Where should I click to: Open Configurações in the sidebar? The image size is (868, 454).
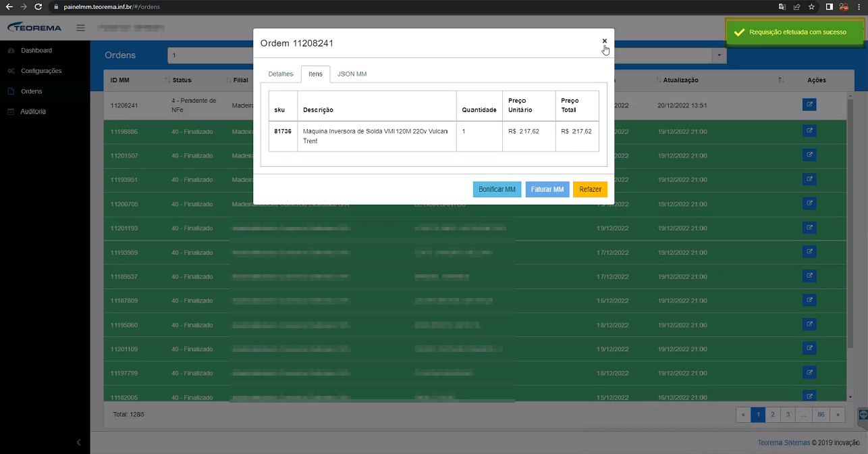click(41, 71)
